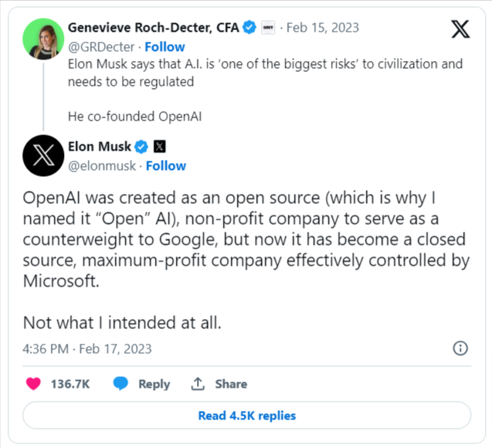Click the Genevieve Roch-Decter, CFA name

[x=153, y=28]
